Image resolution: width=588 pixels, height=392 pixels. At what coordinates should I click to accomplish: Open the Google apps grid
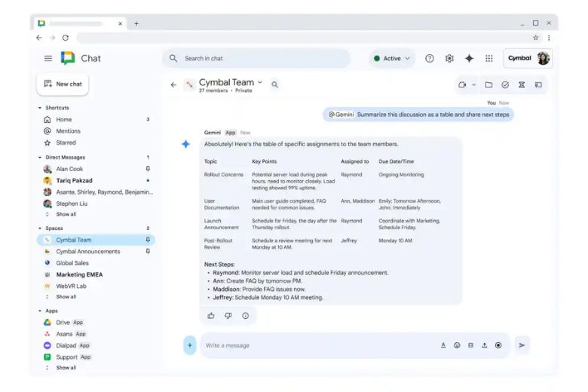[489, 58]
